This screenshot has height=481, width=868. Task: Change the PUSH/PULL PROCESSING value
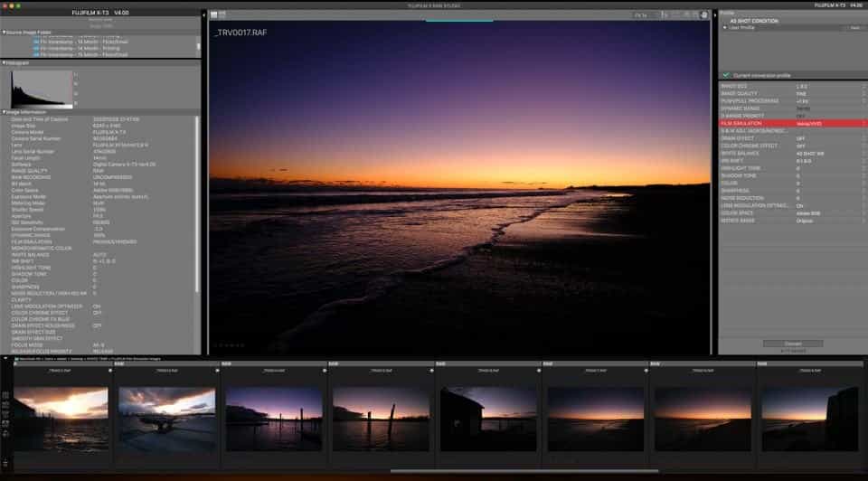(x=793, y=101)
